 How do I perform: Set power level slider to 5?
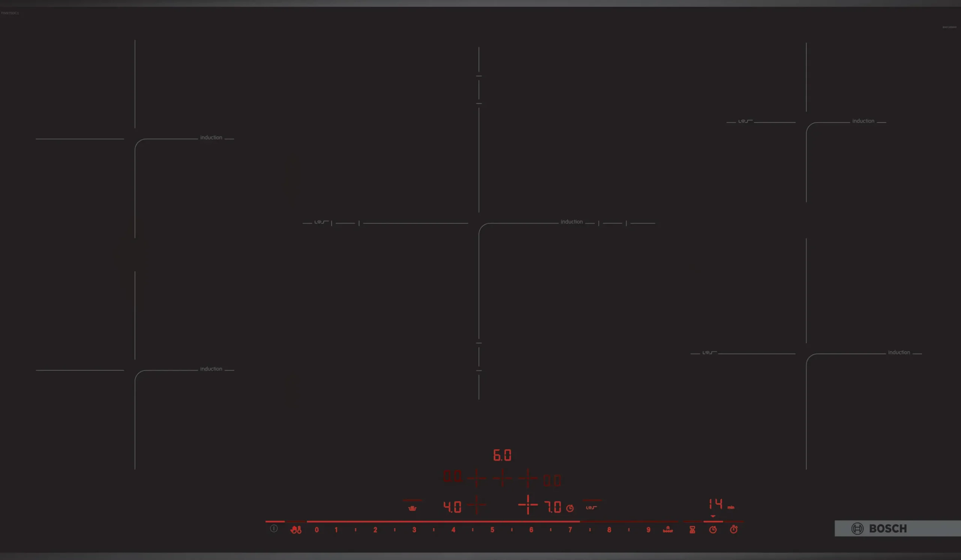coord(492,530)
